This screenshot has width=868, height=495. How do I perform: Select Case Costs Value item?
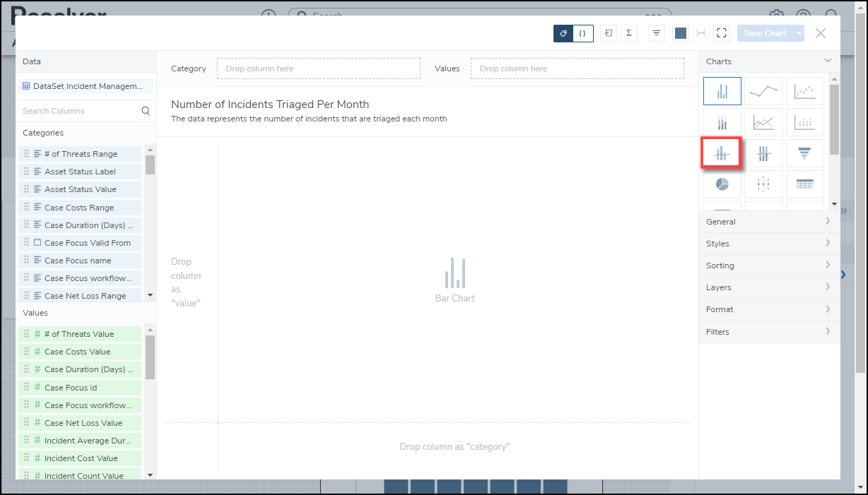(x=80, y=352)
